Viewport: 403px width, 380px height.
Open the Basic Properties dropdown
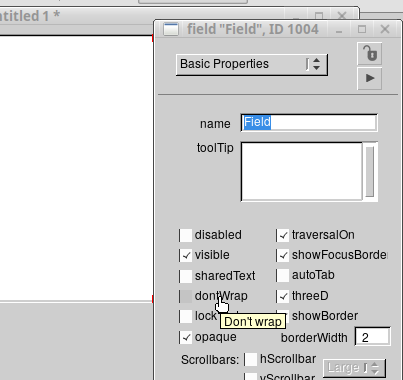coord(252,64)
